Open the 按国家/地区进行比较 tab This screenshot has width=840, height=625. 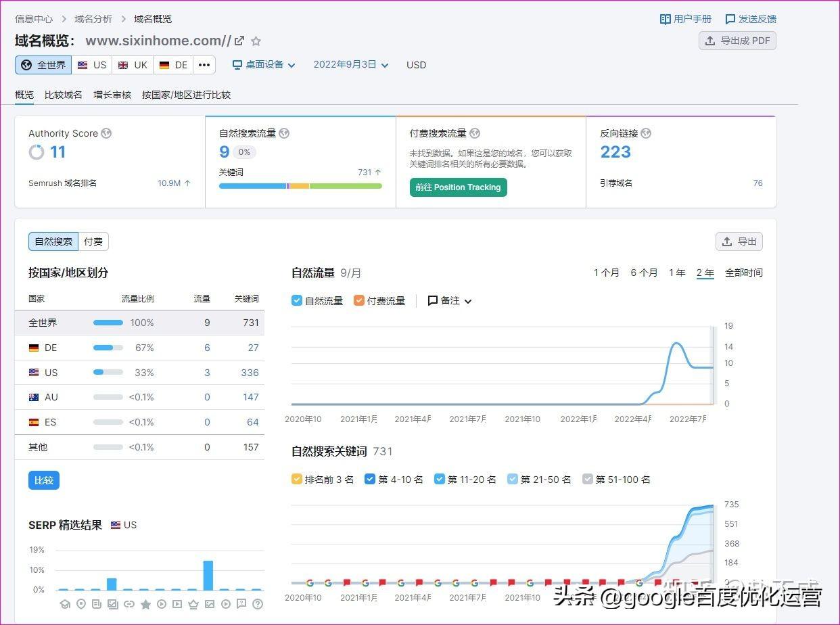(187, 95)
